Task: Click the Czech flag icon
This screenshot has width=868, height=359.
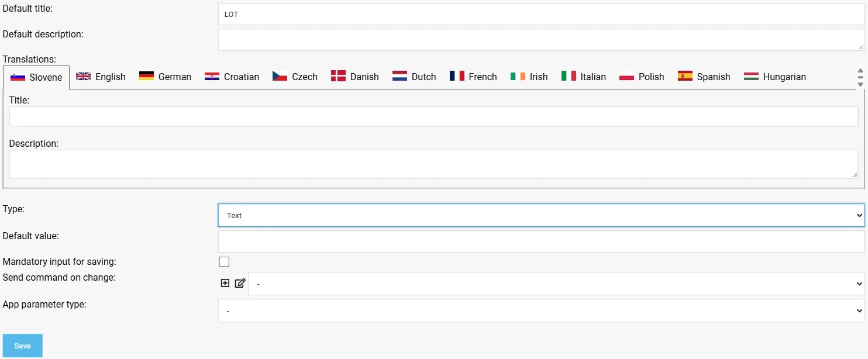Action: (280, 76)
